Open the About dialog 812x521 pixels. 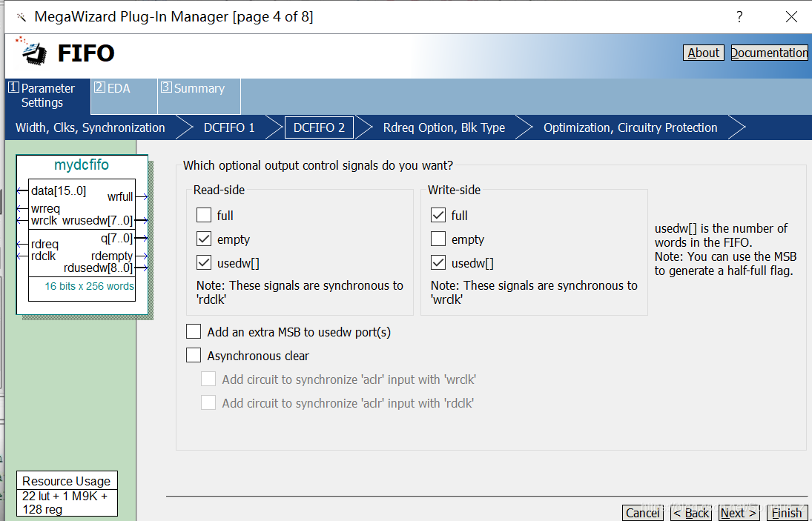click(x=703, y=53)
